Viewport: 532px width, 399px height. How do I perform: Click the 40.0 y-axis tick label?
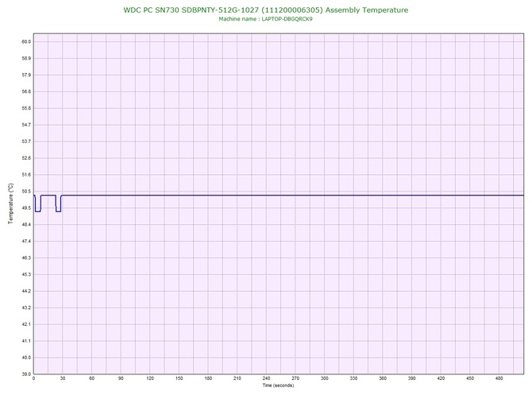point(26,358)
